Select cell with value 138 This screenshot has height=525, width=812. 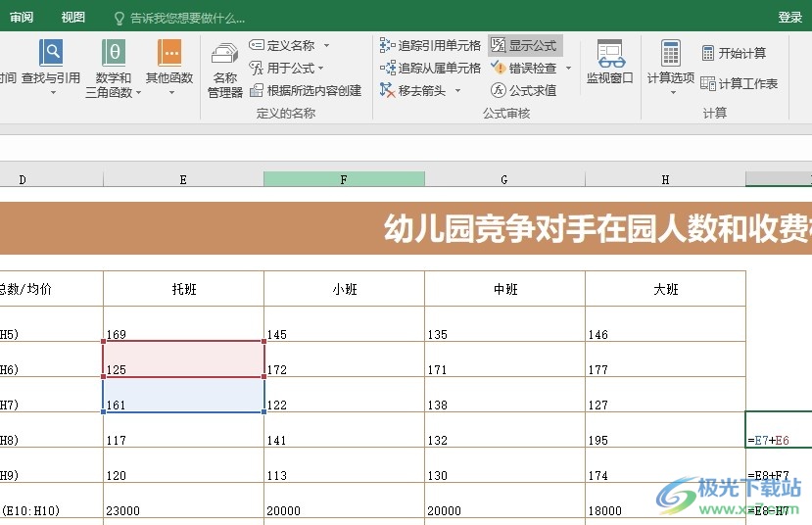[504, 395]
